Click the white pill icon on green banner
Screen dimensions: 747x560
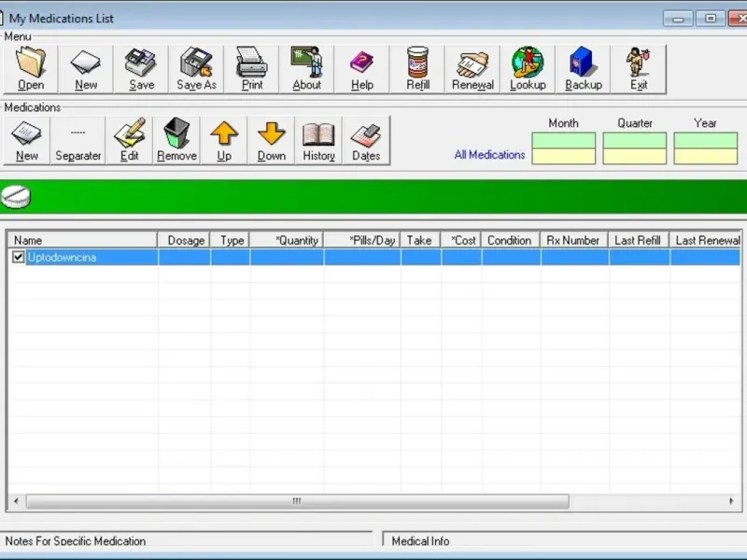(x=16, y=197)
